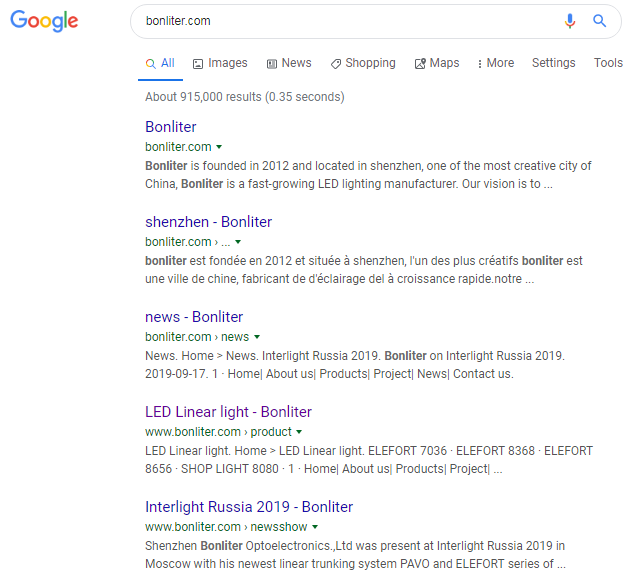Click the snippet 'Bonliter is founded in 2012'
The image size is (636, 587).
point(368,175)
